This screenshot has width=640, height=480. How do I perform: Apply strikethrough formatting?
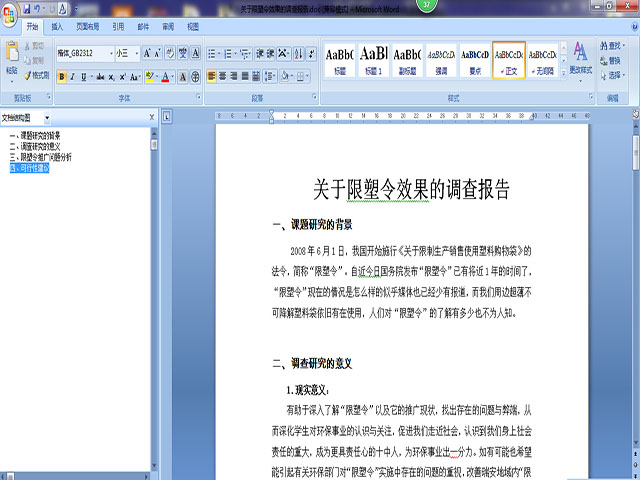pos(101,77)
